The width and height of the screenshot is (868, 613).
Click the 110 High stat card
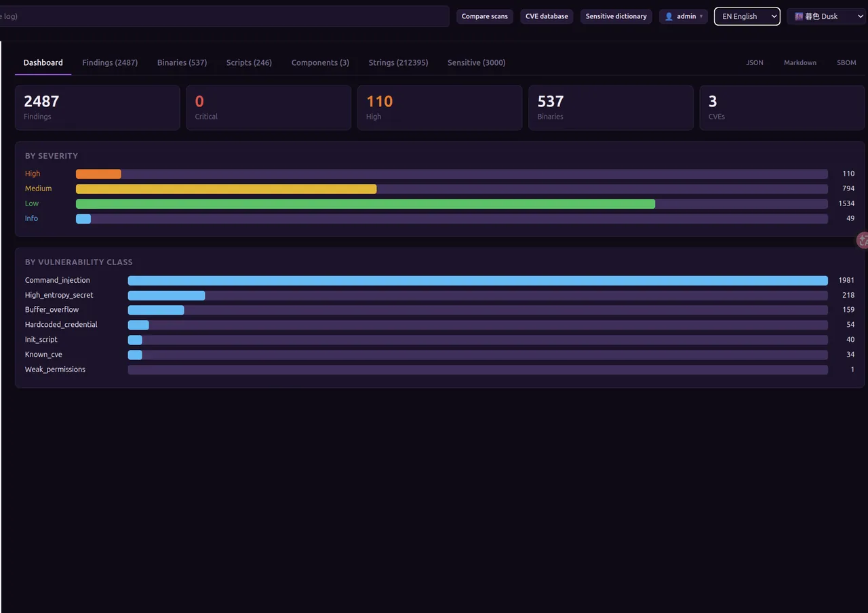[x=439, y=107]
